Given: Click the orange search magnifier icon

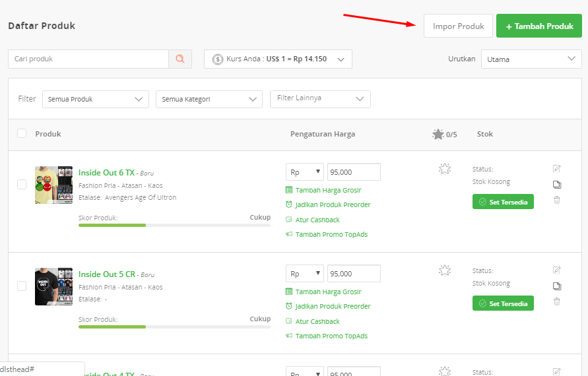Looking at the screenshot, I should 180,59.
